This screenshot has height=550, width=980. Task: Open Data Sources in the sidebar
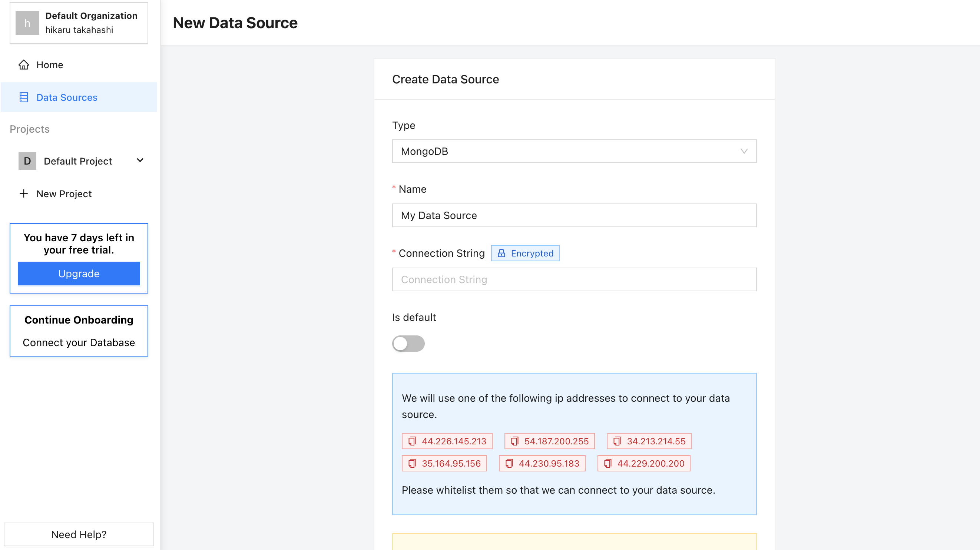[79, 97]
